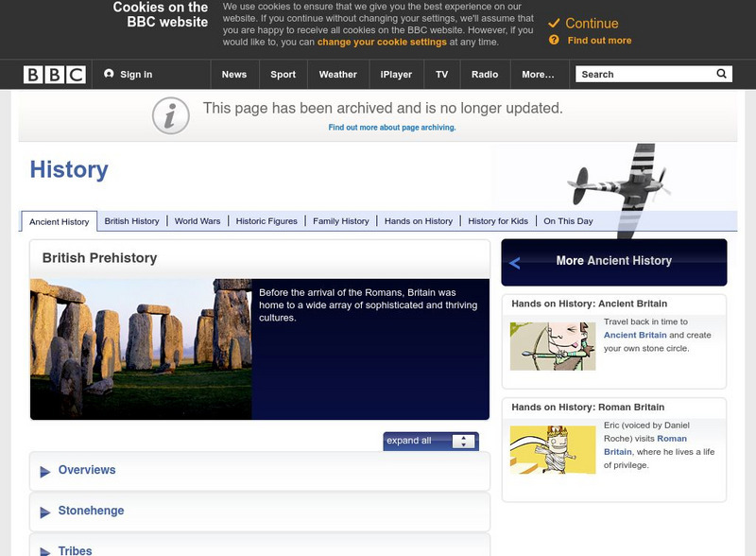The height and width of the screenshot is (556, 756).
Task: Click the Roman Britain link
Action: tap(645, 445)
